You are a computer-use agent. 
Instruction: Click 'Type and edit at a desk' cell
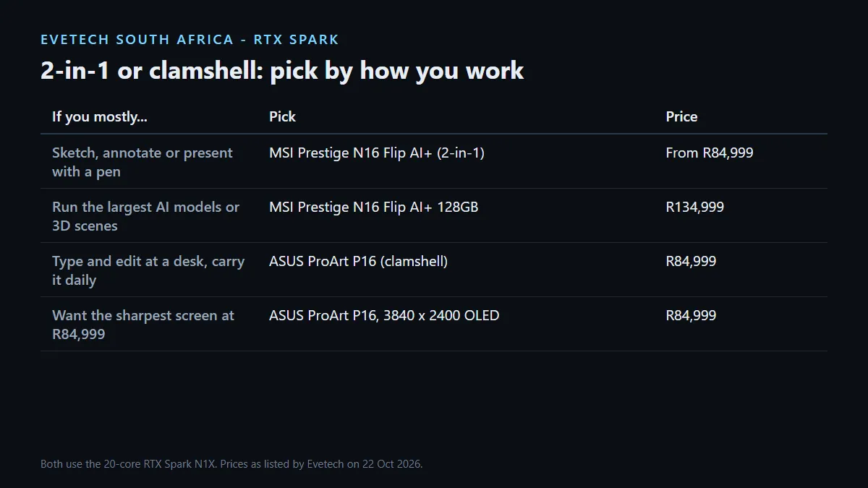(x=148, y=270)
